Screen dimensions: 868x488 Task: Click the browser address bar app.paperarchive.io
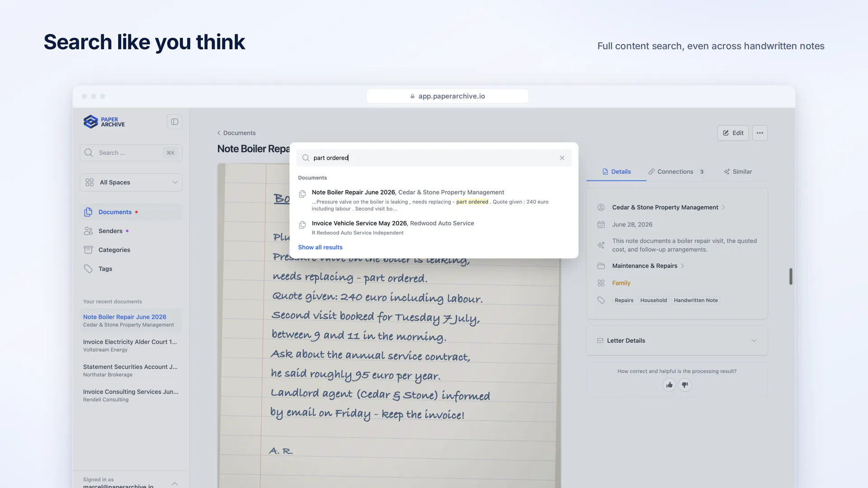pyautogui.click(x=448, y=96)
